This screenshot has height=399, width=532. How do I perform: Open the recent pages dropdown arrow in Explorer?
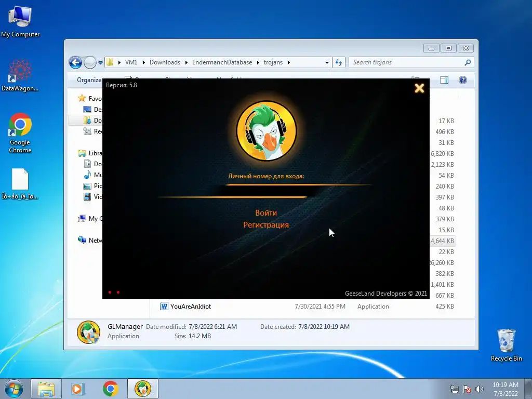click(100, 63)
